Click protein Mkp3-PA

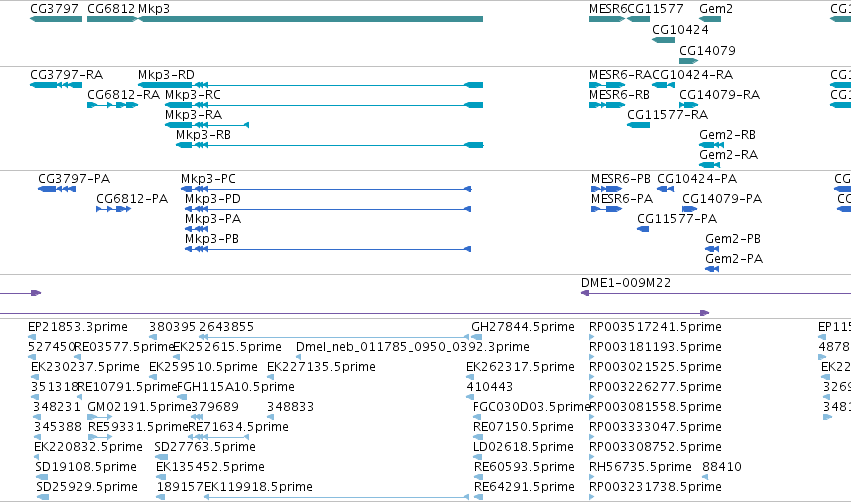[196, 230]
